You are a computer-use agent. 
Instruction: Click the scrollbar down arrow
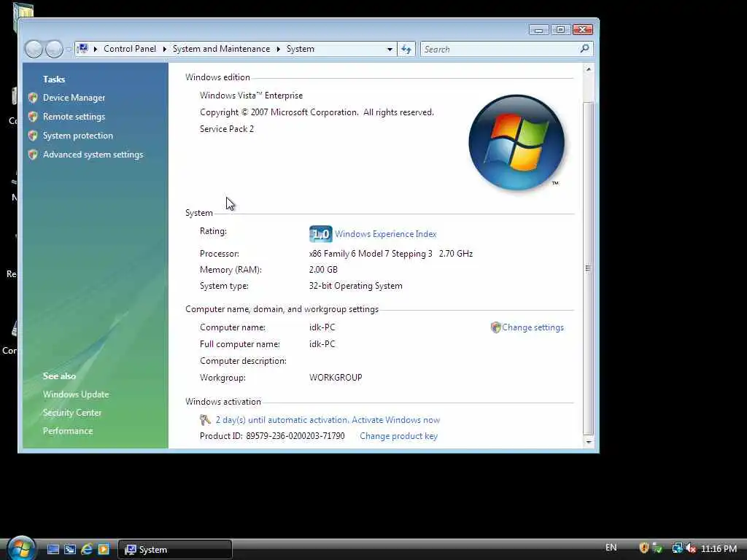[589, 442]
